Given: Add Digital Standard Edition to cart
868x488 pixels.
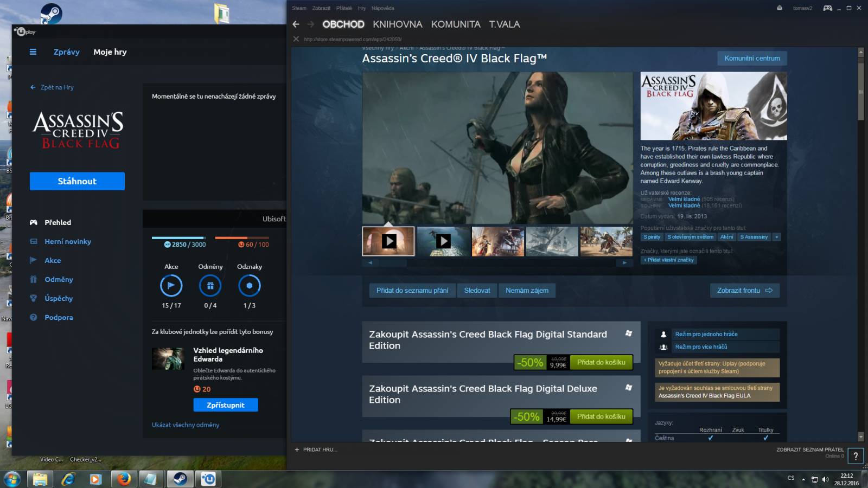Looking at the screenshot, I should click(x=601, y=362).
